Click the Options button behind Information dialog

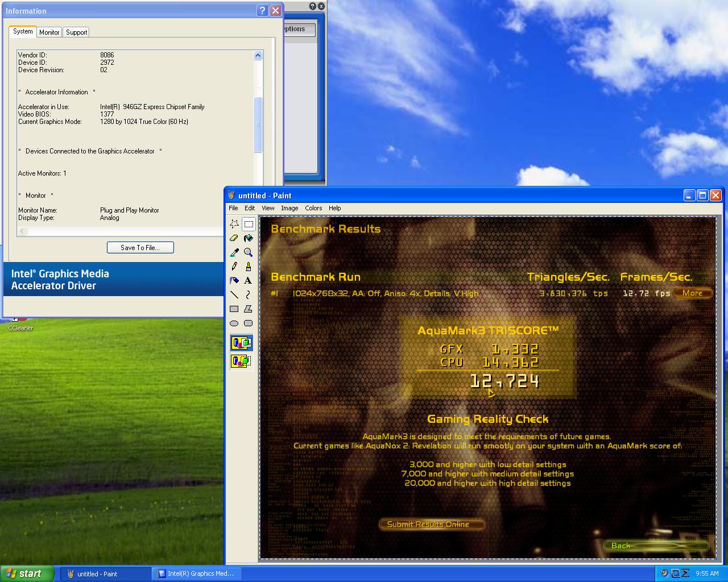299,29
